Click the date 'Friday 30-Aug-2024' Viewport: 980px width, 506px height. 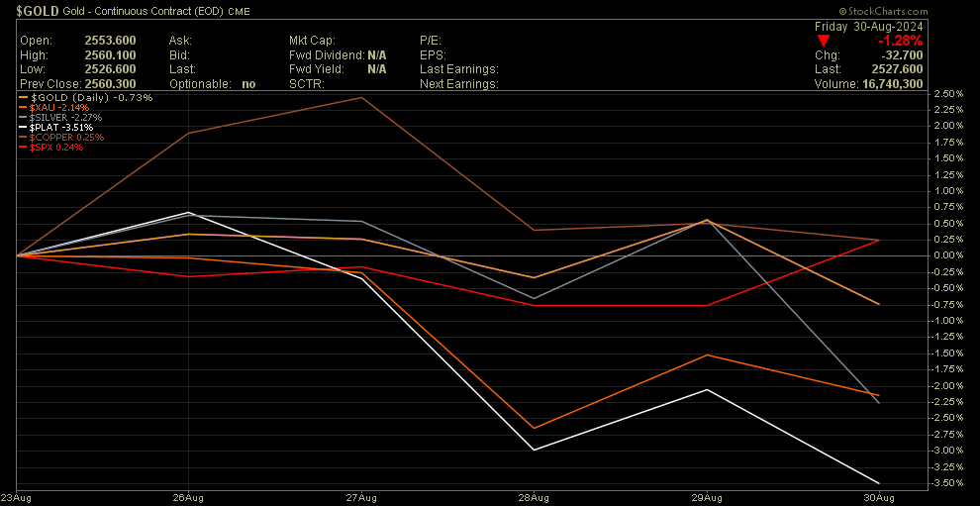[x=869, y=27]
